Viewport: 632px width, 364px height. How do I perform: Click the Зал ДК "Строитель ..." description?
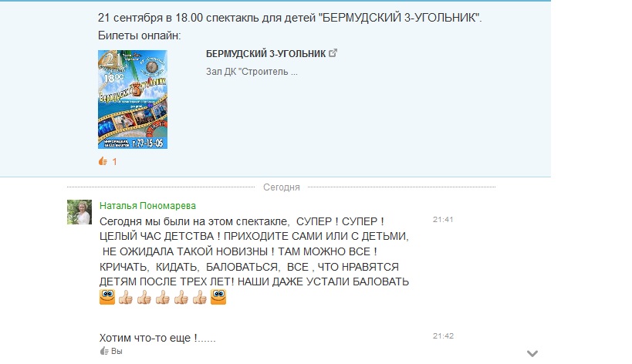coord(252,72)
